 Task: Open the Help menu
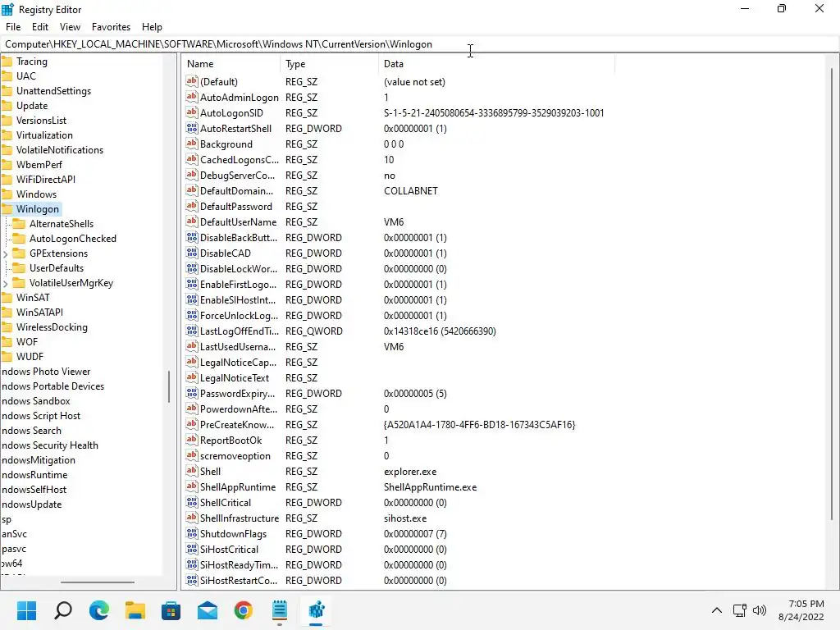(x=152, y=27)
